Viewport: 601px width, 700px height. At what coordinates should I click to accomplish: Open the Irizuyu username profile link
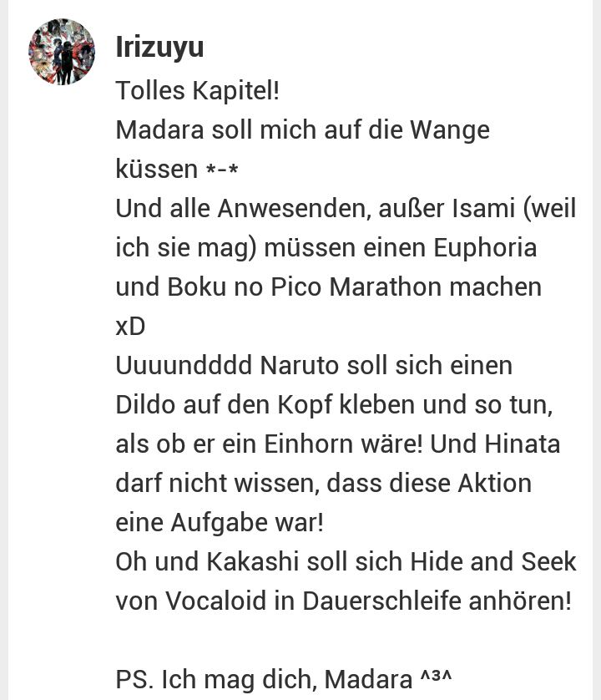[x=159, y=48]
